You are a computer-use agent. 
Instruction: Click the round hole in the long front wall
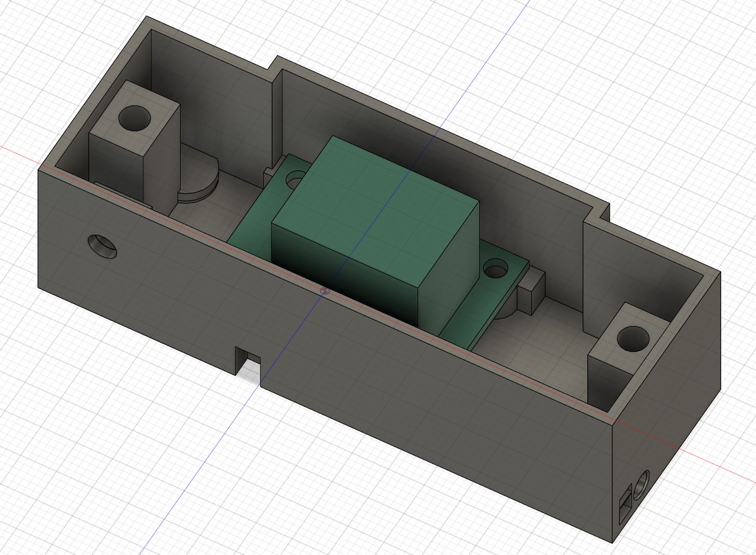pos(102,246)
